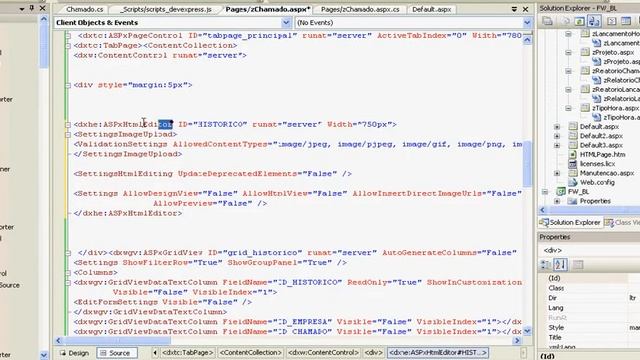
Task: Click the last Solution Explorer toolbar icon
Action: pos(625,21)
